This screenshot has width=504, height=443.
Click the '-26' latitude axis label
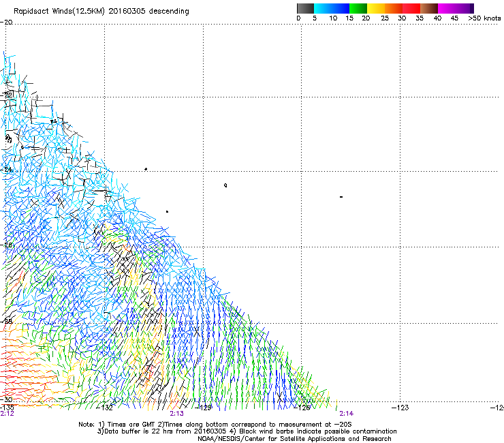tap(6, 245)
